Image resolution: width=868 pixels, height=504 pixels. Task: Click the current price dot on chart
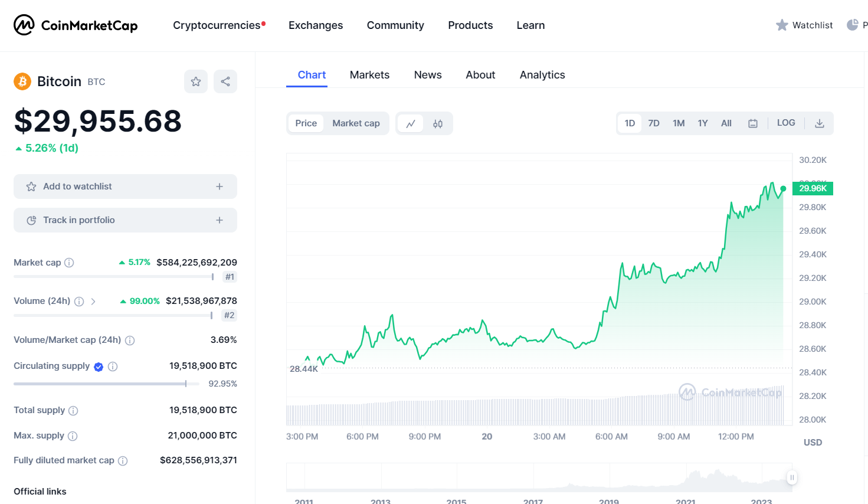pyautogui.click(x=783, y=189)
